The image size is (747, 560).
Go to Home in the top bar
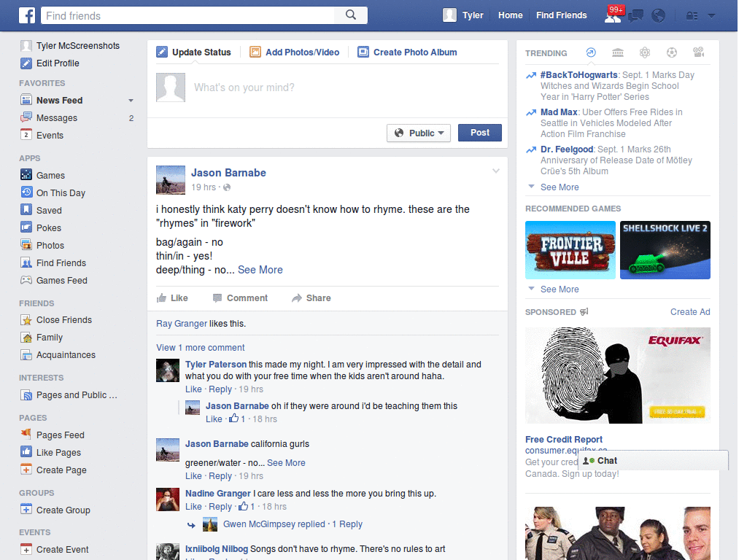pos(510,15)
